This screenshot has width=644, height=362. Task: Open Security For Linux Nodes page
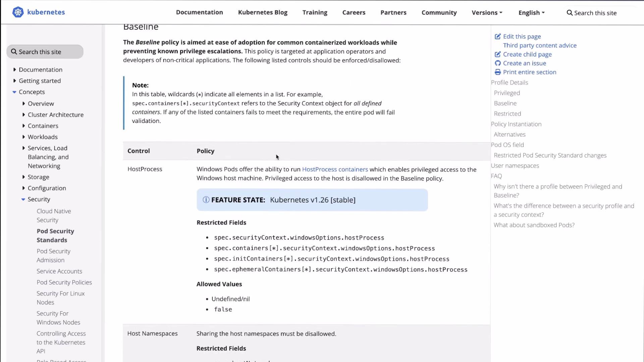pos(60,298)
